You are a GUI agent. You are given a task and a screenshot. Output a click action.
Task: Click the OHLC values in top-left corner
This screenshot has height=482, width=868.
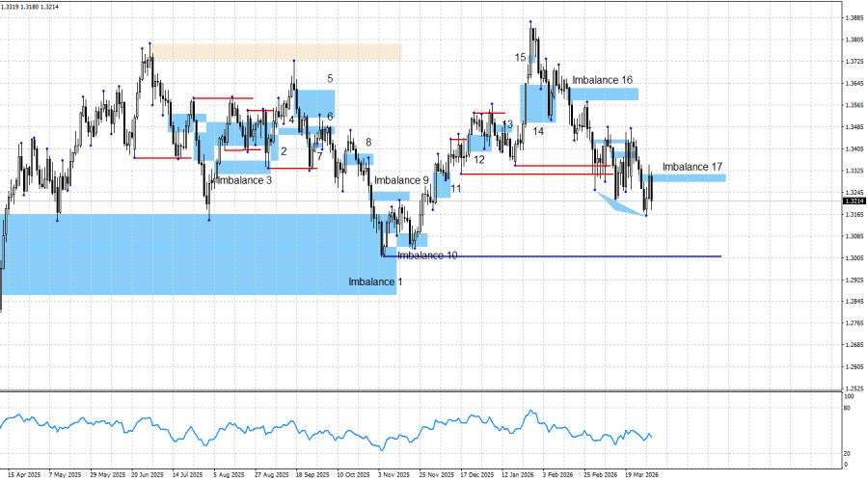coord(30,7)
